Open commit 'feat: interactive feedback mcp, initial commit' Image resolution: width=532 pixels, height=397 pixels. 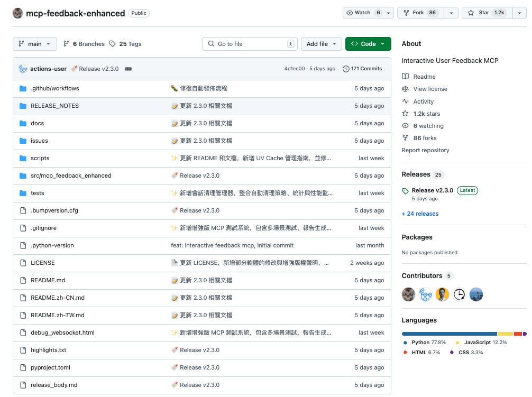coord(232,245)
